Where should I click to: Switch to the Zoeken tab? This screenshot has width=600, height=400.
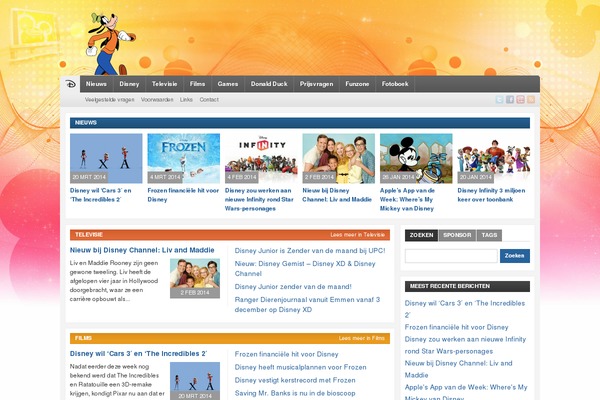[x=421, y=235]
